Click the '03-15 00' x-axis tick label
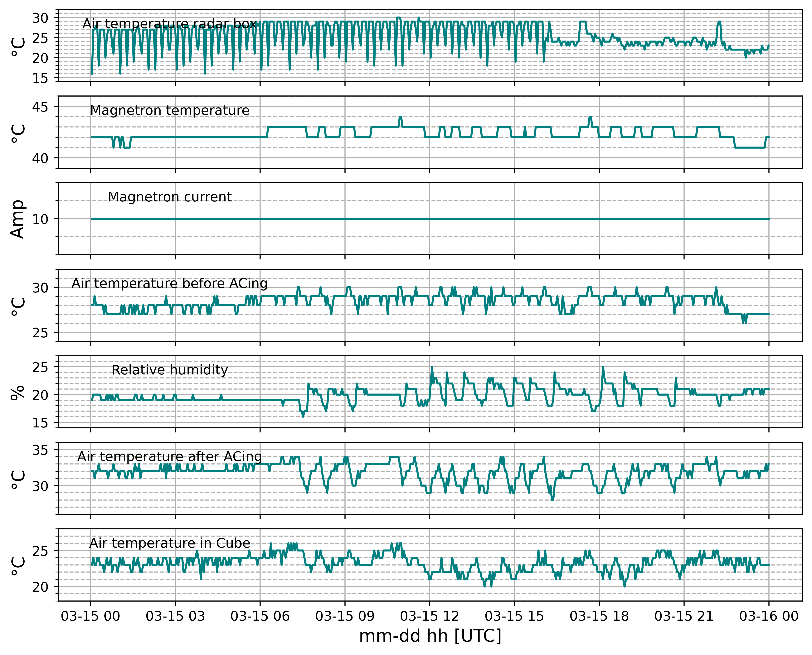Screen dimensions: 812x655 [90, 616]
